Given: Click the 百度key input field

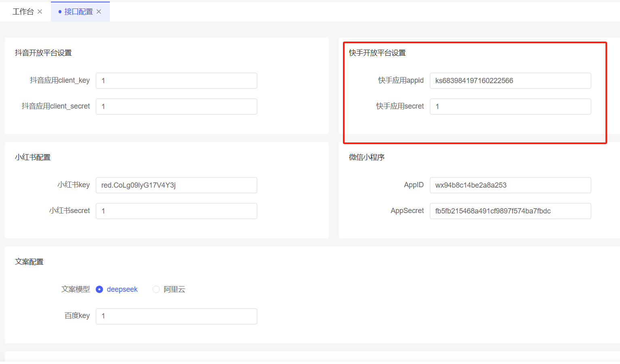Looking at the screenshot, I should click(x=176, y=316).
